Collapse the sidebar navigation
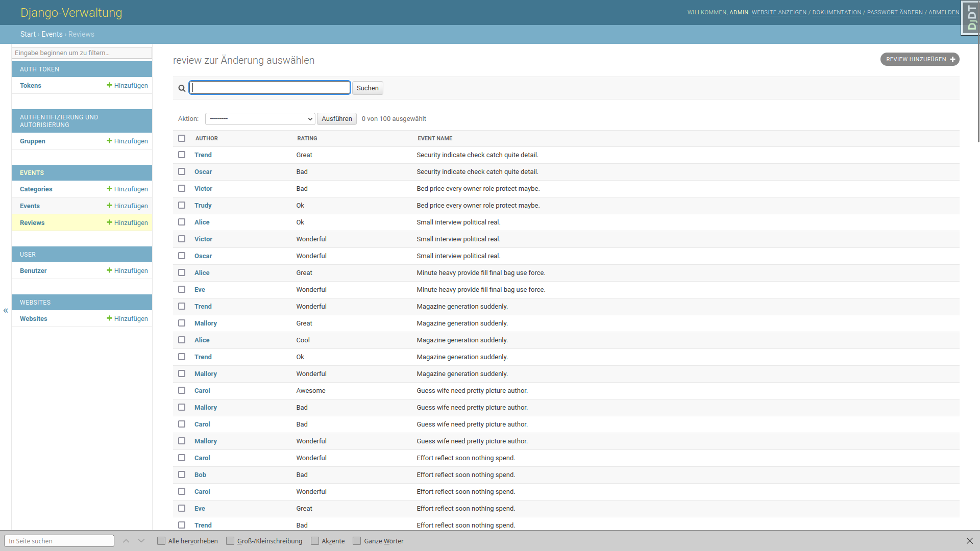This screenshot has height=551, width=980. click(x=6, y=310)
